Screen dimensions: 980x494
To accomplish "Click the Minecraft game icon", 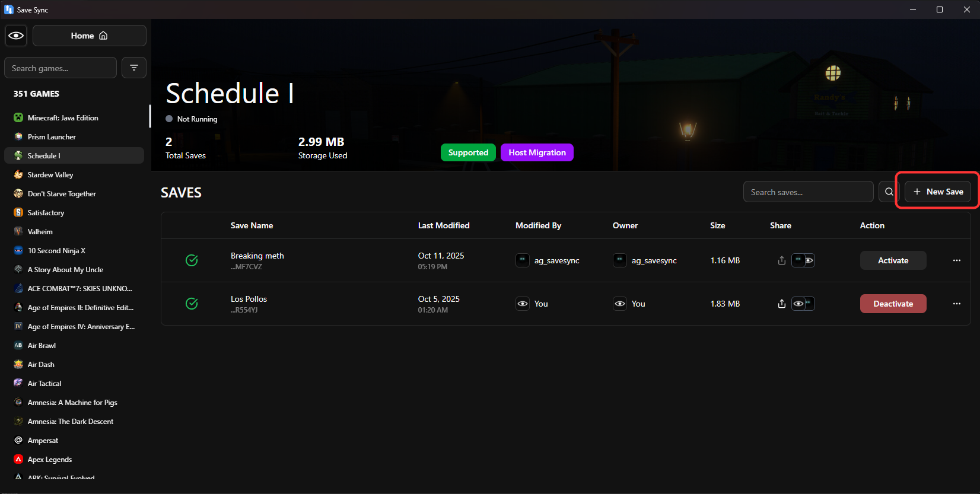I will (18, 117).
